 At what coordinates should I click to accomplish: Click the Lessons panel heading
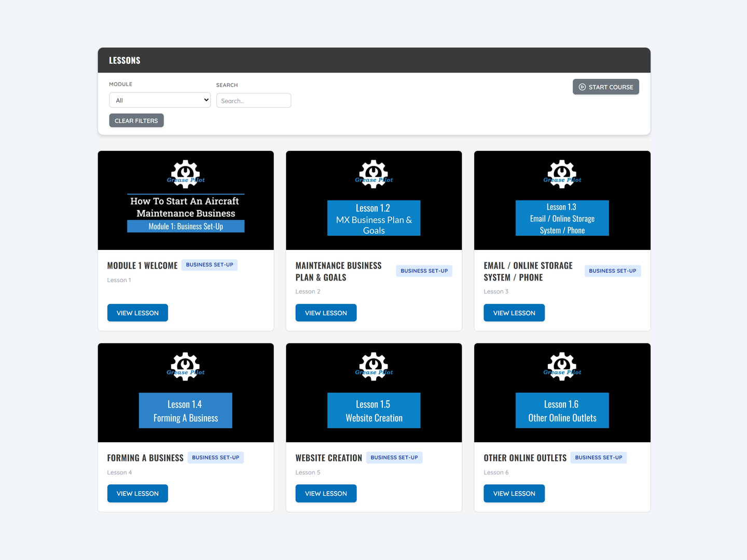pyautogui.click(x=125, y=60)
